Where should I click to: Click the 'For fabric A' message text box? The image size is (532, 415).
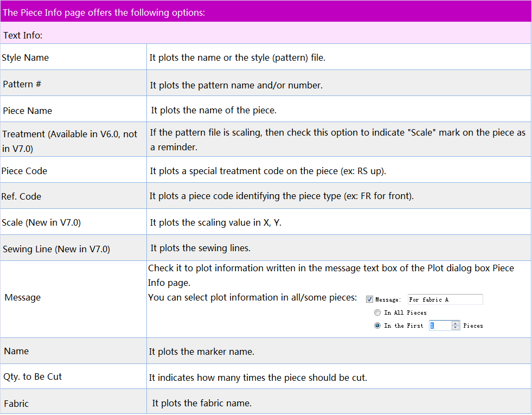tap(445, 299)
